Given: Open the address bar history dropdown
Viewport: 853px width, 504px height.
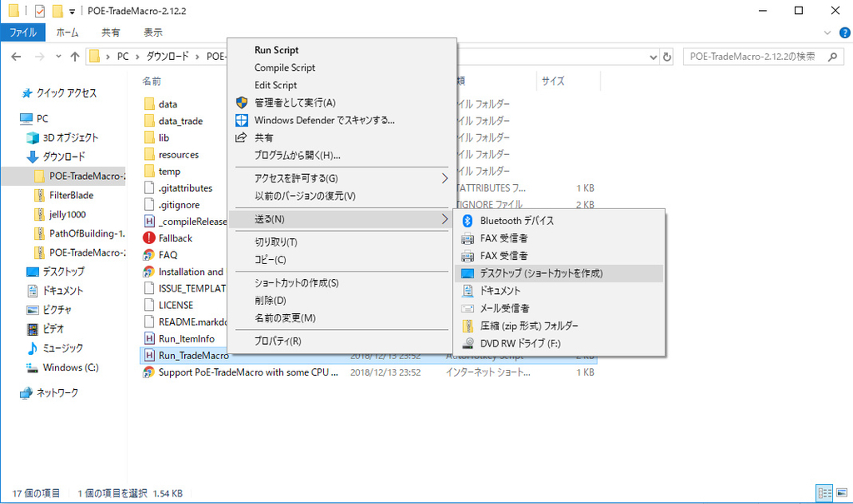Looking at the screenshot, I should [653, 57].
